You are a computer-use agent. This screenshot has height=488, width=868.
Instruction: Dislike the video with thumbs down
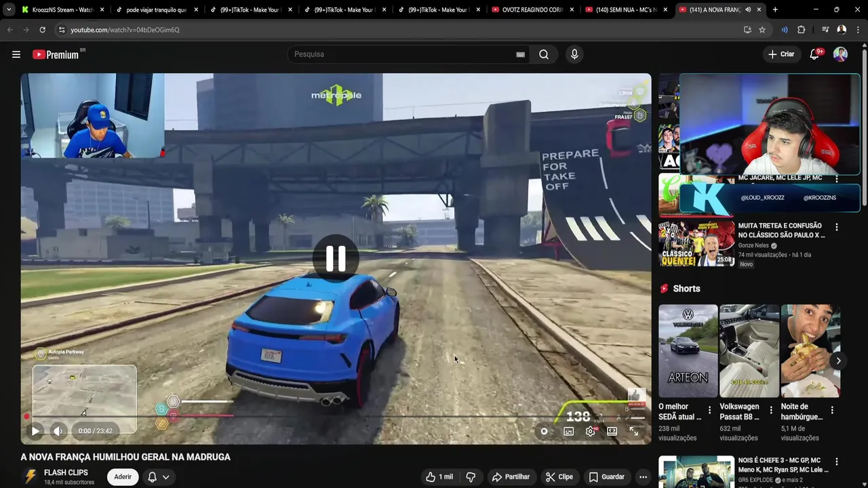pyautogui.click(x=471, y=477)
